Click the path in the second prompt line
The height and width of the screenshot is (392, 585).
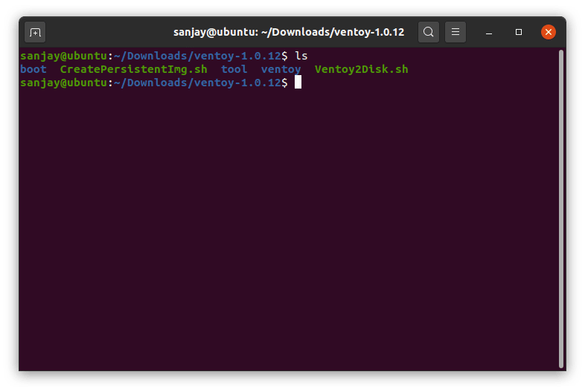click(197, 83)
